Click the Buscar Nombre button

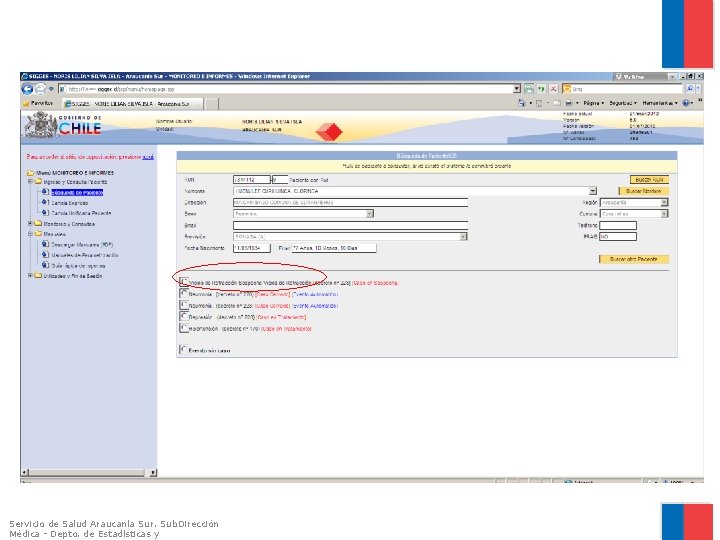pyautogui.click(x=643, y=191)
